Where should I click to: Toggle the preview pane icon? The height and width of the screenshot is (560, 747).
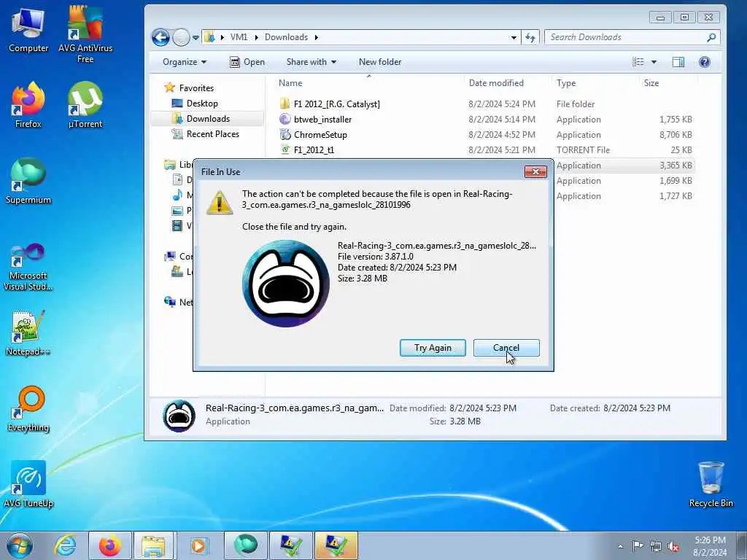pyautogui.click(x=678, y=62)
